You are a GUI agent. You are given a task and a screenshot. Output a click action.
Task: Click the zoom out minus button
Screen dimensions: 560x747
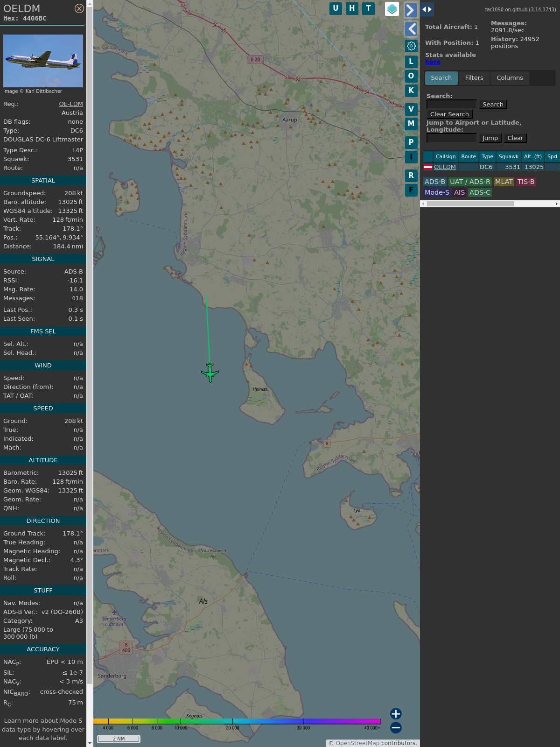[x=396, y=727]
